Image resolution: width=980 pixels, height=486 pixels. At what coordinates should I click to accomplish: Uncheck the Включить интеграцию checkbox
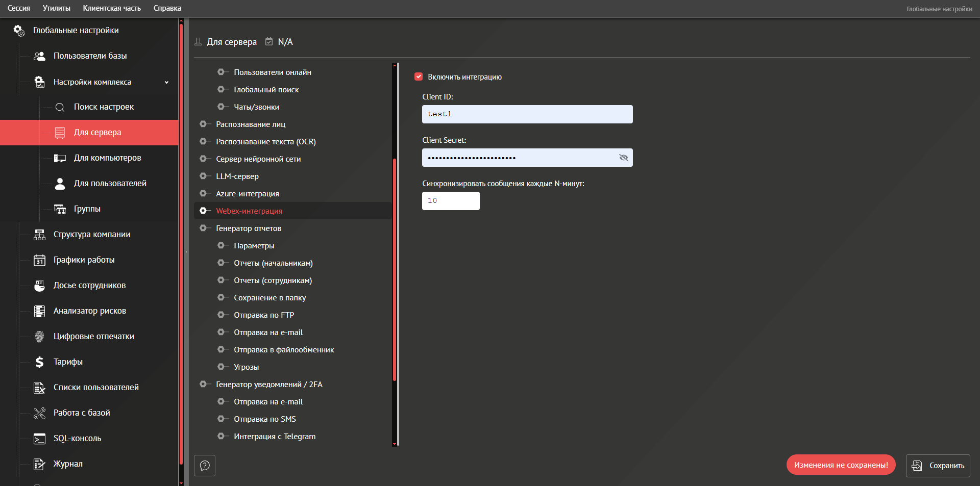pos(419,77)
